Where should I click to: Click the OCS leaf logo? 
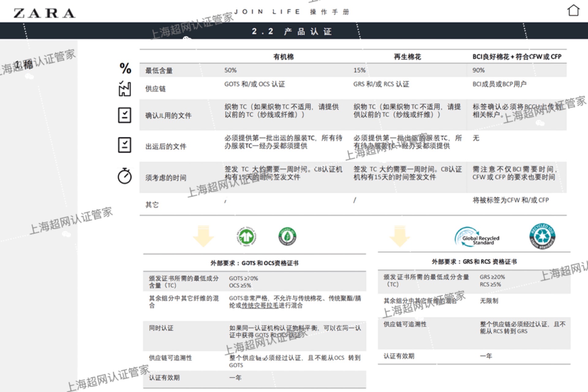287,236
